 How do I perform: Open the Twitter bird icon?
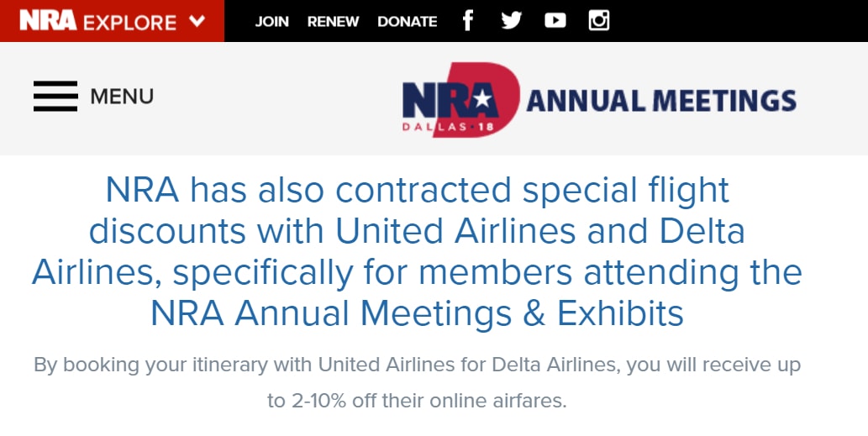pos(511,20)
